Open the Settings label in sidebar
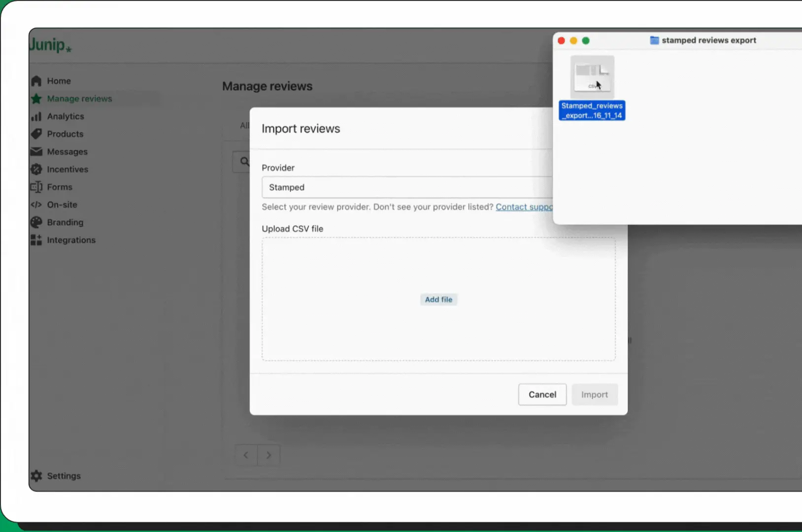802x532 pixels. (64, 476)
